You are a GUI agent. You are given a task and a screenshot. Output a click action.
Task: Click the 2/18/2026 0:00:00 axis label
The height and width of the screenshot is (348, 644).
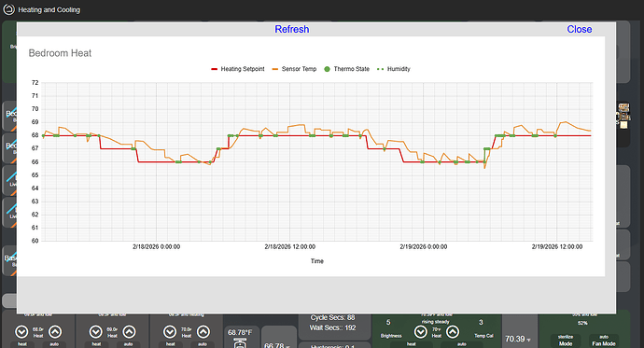(156, 246)
